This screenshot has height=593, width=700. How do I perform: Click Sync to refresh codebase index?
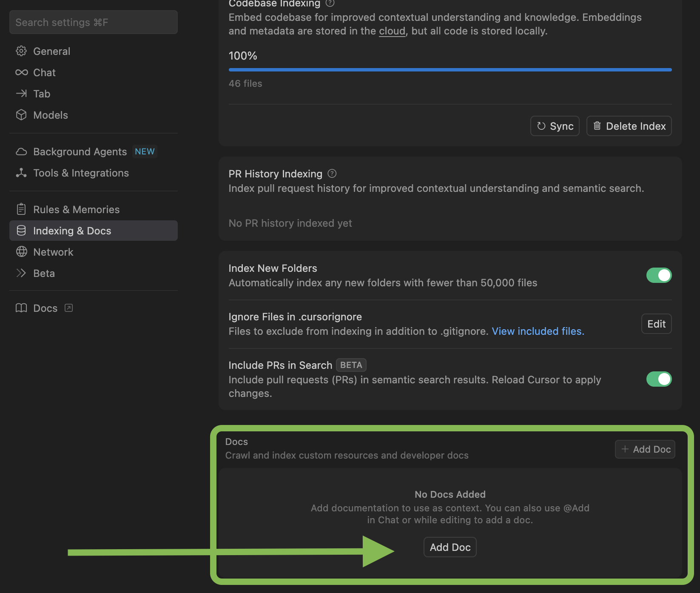coord(555,126)
